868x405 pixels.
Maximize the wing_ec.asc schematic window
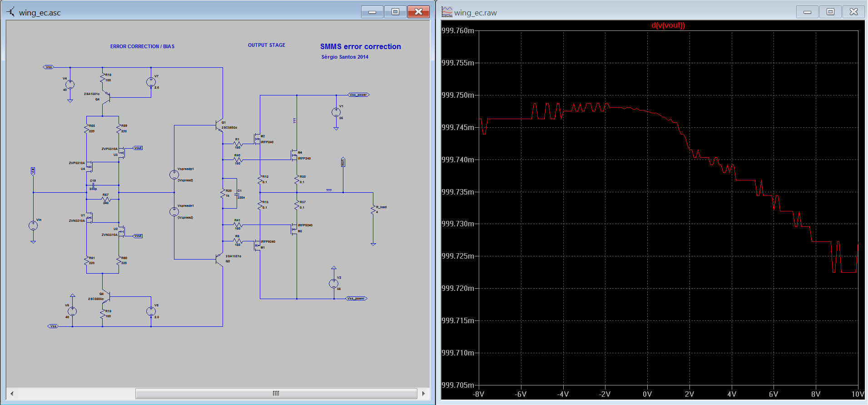click(396, 12)
